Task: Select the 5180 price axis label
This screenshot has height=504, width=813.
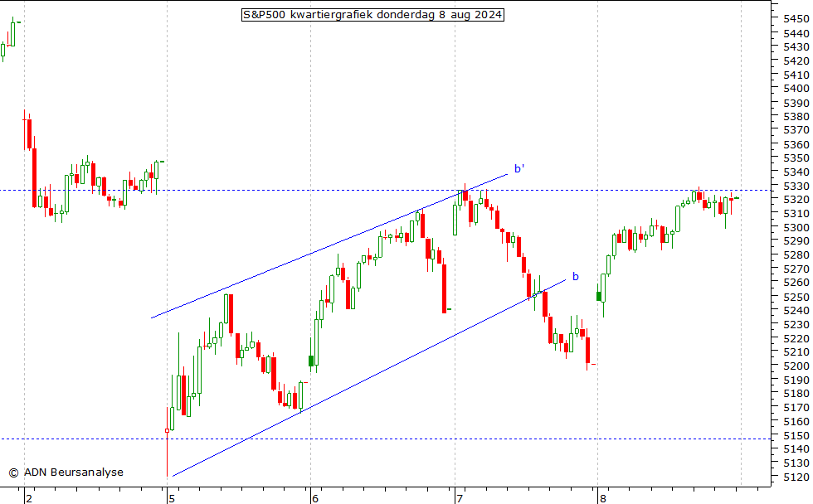Action: click(796, 394)
